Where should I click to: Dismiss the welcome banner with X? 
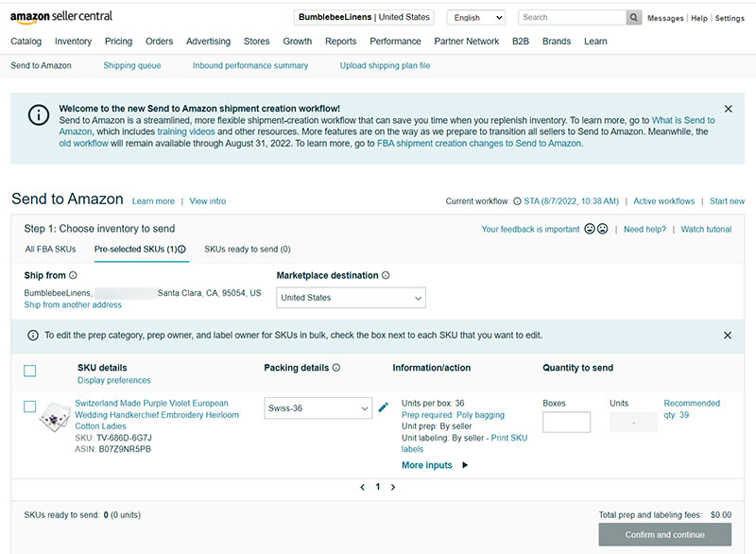click(x=728, y=109)
